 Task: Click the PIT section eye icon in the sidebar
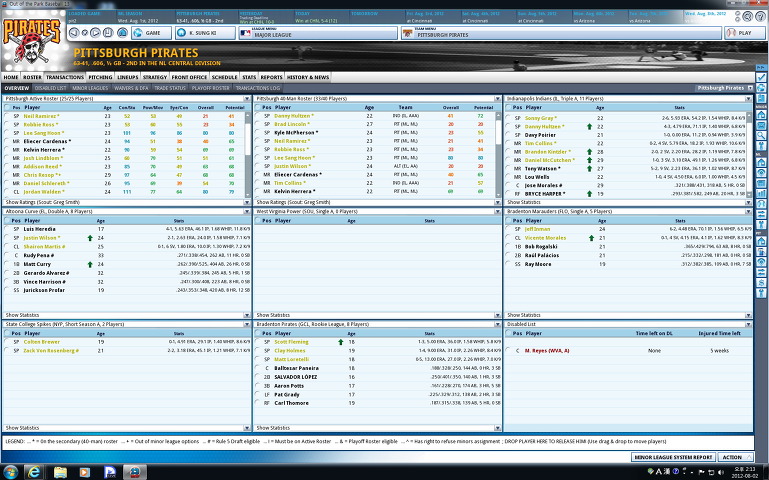tap(761, 262)
